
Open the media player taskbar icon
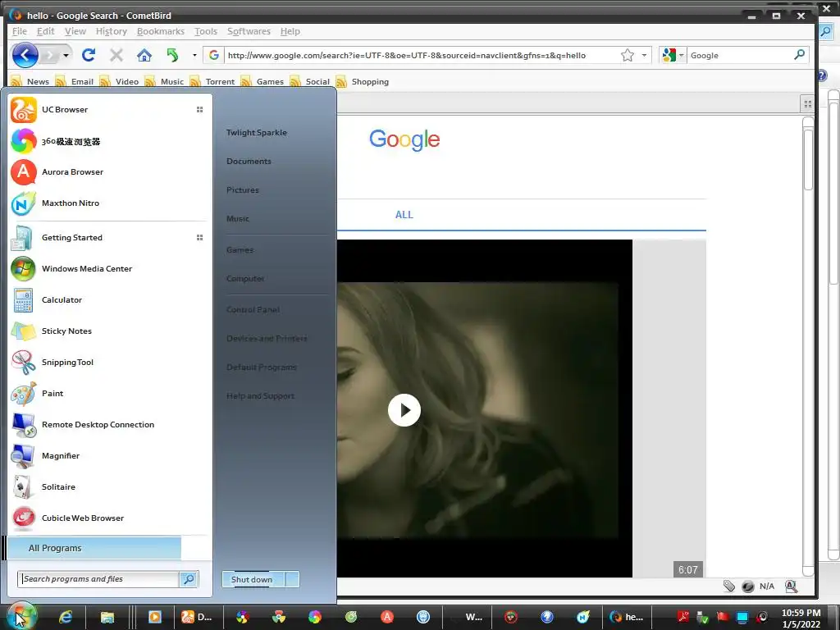click(x=155, y=617)
